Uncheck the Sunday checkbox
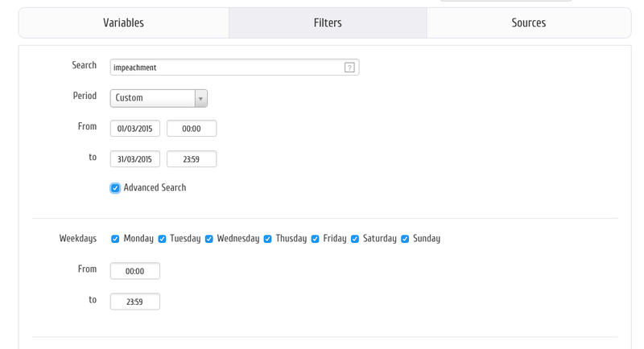Viewport: 644px width, 349px height. (x=405, y=239)
